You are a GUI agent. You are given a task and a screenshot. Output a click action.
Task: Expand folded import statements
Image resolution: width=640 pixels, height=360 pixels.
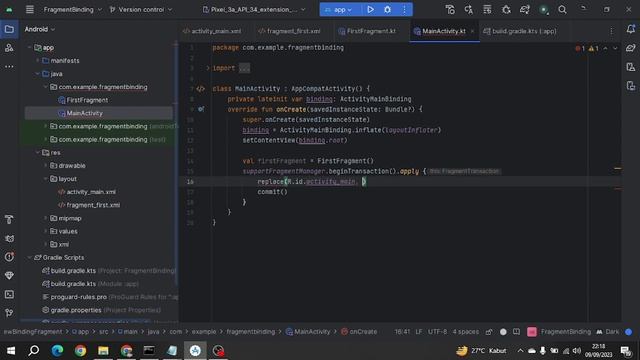[208, 68]
